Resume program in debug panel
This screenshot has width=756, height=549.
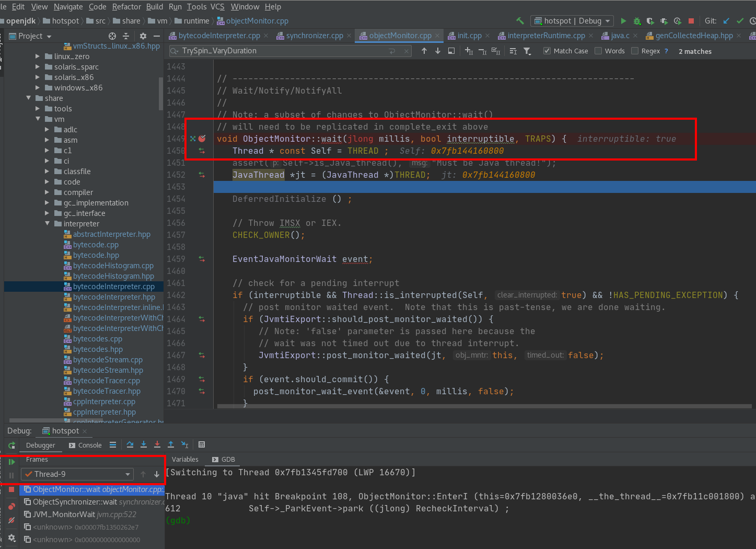(x=11, y=462)
